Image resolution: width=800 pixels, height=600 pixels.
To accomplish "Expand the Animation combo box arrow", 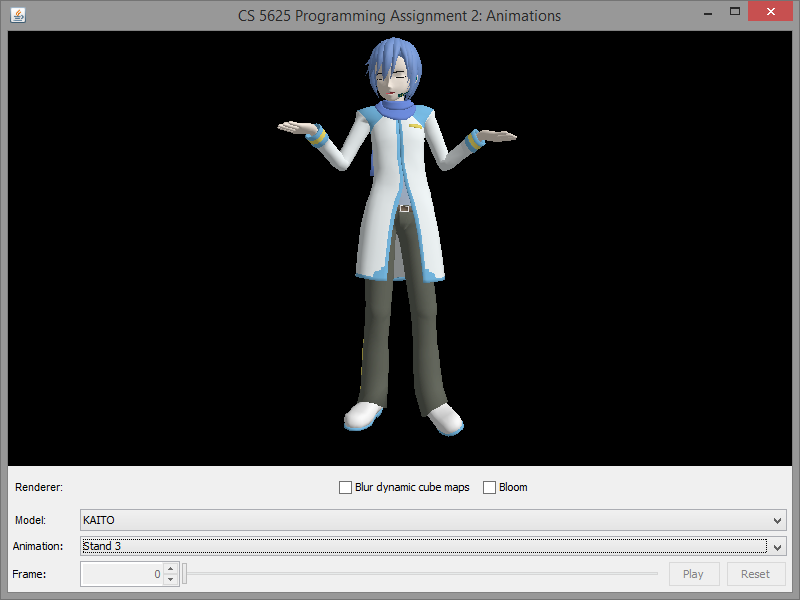I will click(777, 547).
